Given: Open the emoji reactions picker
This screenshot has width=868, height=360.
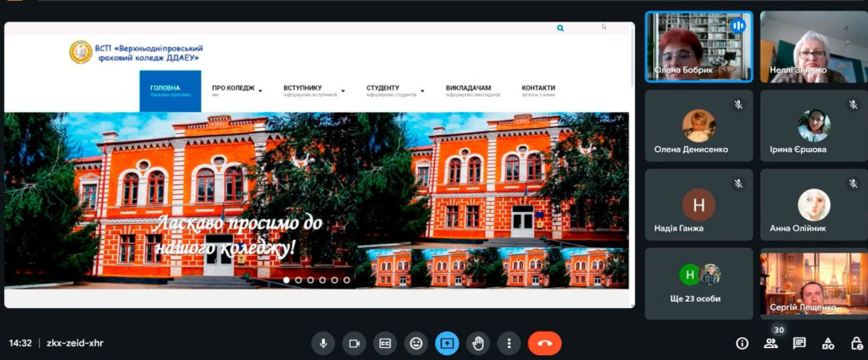Looking at the screenshot, I should [416, 343].
